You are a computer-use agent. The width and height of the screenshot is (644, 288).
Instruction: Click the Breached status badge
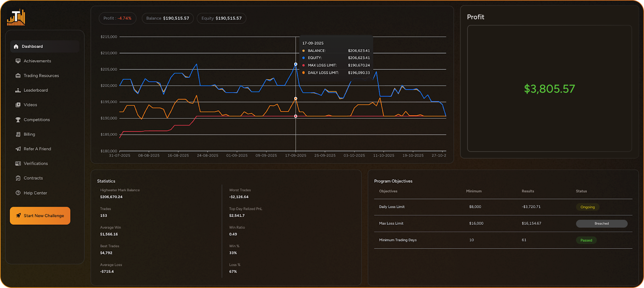(x=602, y=224)
